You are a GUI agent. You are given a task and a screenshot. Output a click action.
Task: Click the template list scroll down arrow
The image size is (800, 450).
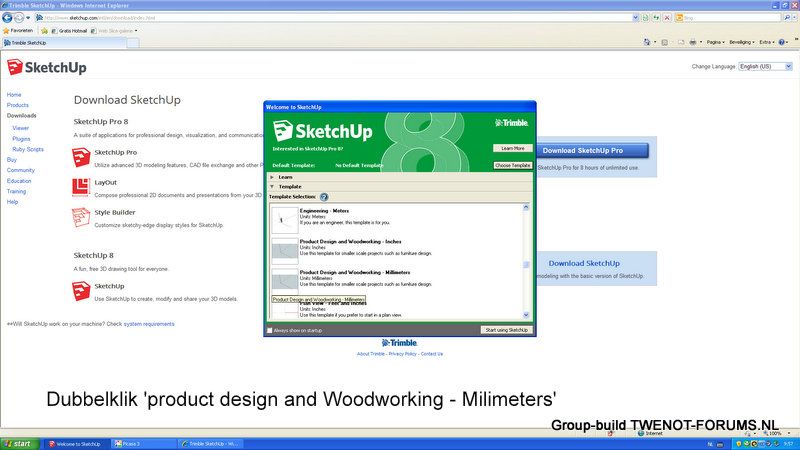[526, 315]
